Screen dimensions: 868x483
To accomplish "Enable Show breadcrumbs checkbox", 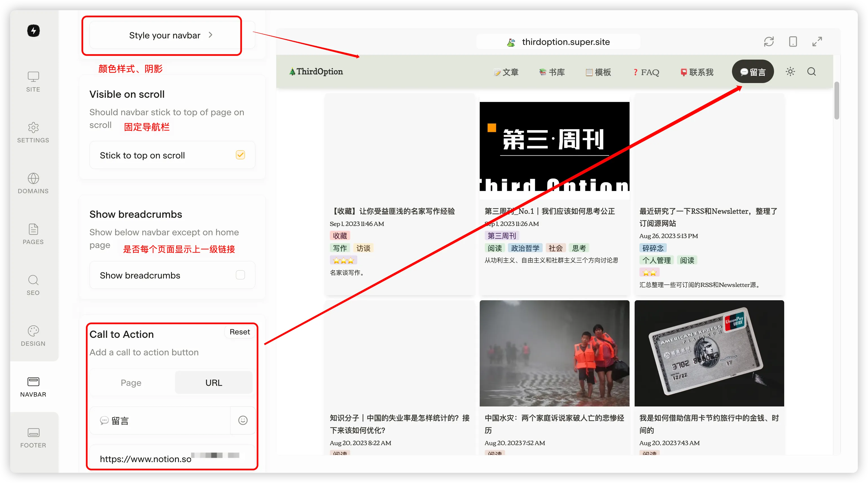I will pos(240,275).
